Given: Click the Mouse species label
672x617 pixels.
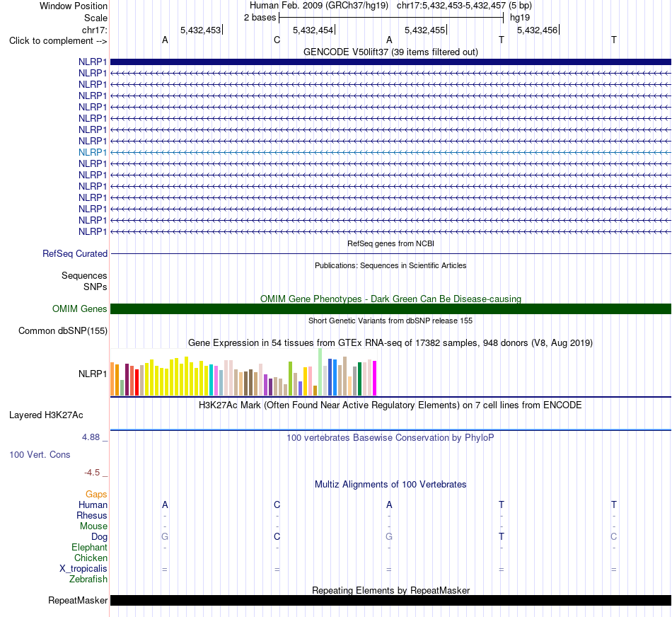Looking at the screenshot, I should (93, 526).
